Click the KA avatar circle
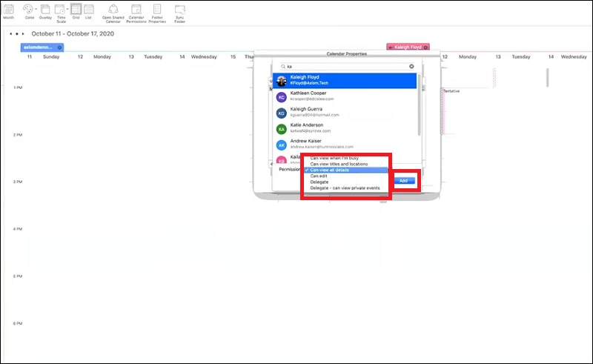This screenshot has width=593, height=364. (x=282, y=129)
